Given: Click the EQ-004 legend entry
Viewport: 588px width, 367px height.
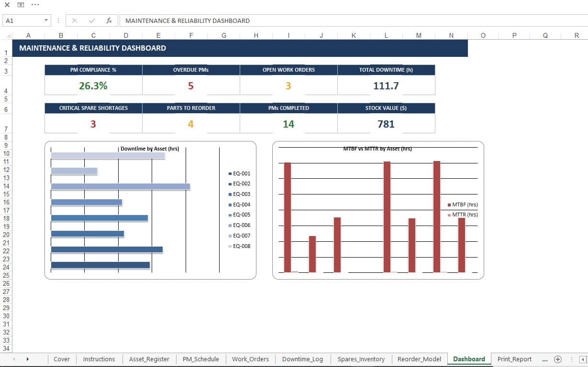Looking at the screenshot, I should [x=239, y=205].
